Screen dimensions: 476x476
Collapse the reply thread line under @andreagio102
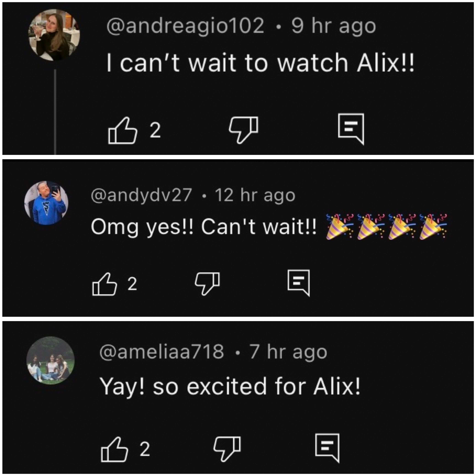tap(55, 112)
